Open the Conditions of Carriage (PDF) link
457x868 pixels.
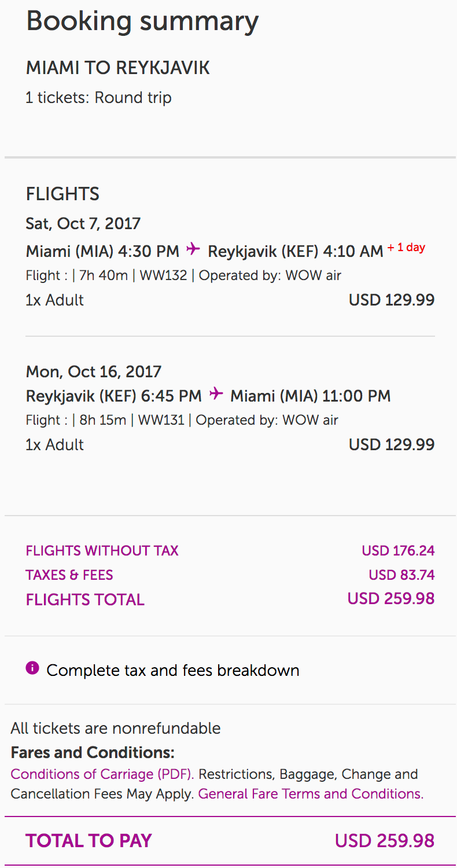point(102,774)
